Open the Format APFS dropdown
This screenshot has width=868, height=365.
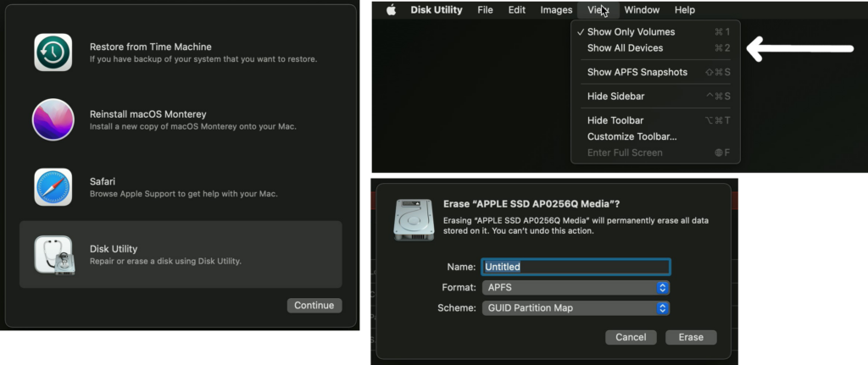(x=576, y=288)
